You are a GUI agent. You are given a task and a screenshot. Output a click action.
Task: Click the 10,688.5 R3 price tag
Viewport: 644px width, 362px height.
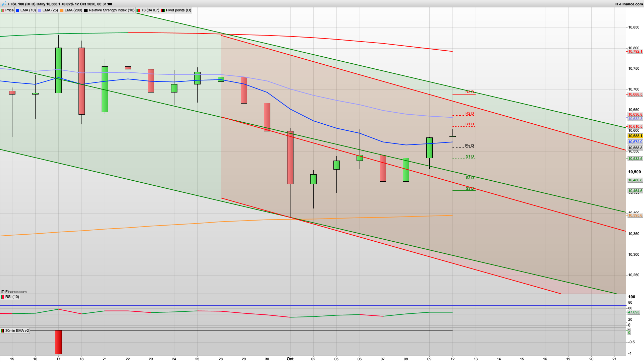coord(635,94)
